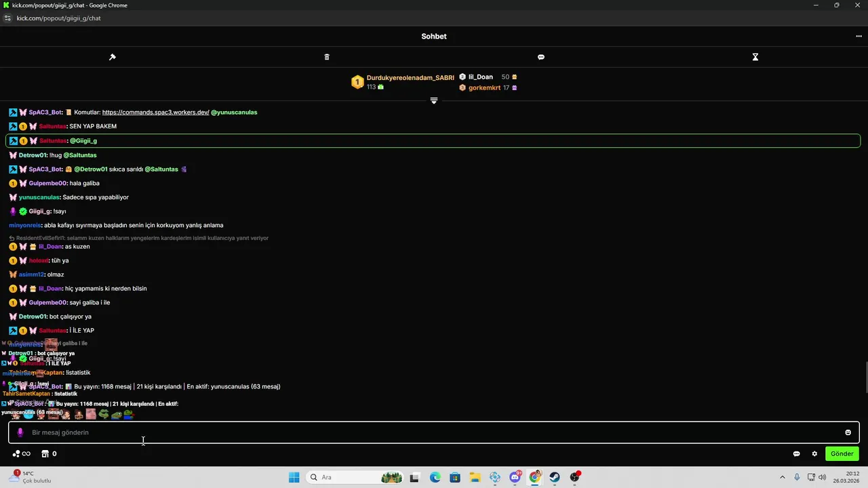Open the chat bubble icon in the chat header

pos(541,57)
